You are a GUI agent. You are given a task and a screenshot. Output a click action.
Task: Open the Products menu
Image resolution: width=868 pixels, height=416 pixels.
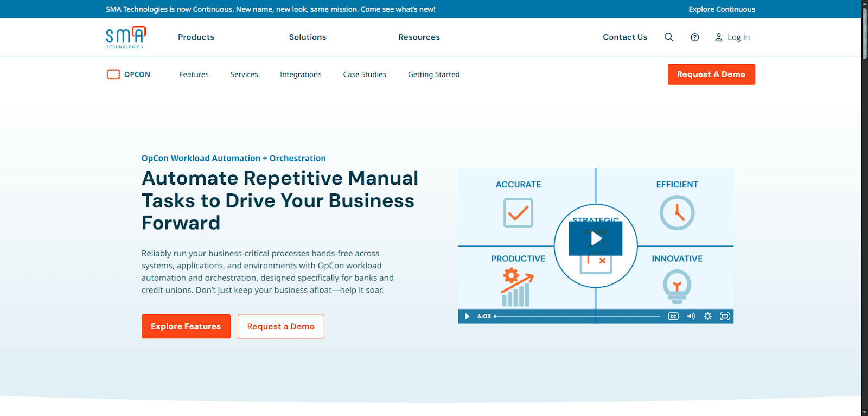(196, 37)
